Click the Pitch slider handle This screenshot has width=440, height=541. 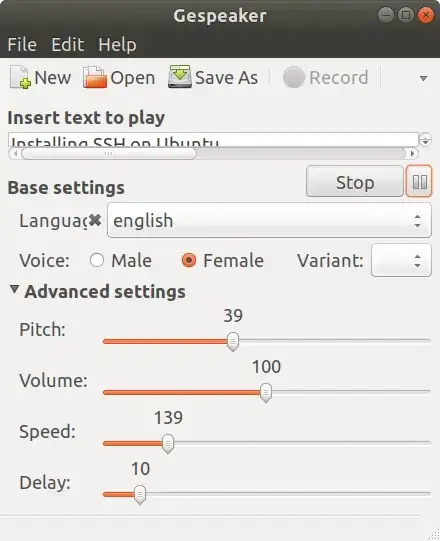click(x=233, y=342)
